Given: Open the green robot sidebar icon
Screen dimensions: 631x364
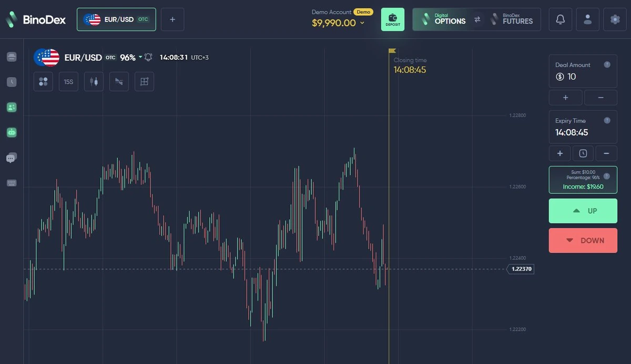Looking at the screenshot, I should pyautogui.click(x=12, y=132).
